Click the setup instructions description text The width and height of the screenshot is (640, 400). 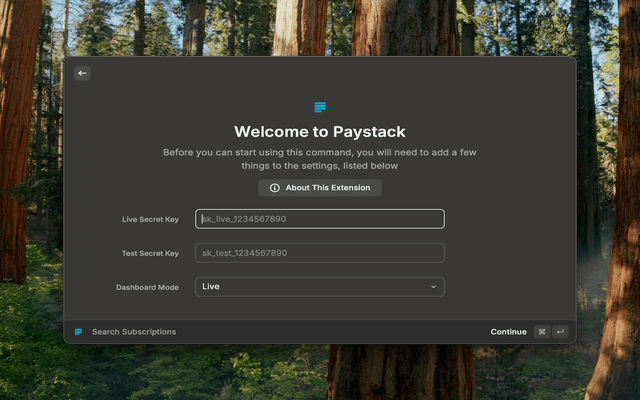(x=320, y=159)
